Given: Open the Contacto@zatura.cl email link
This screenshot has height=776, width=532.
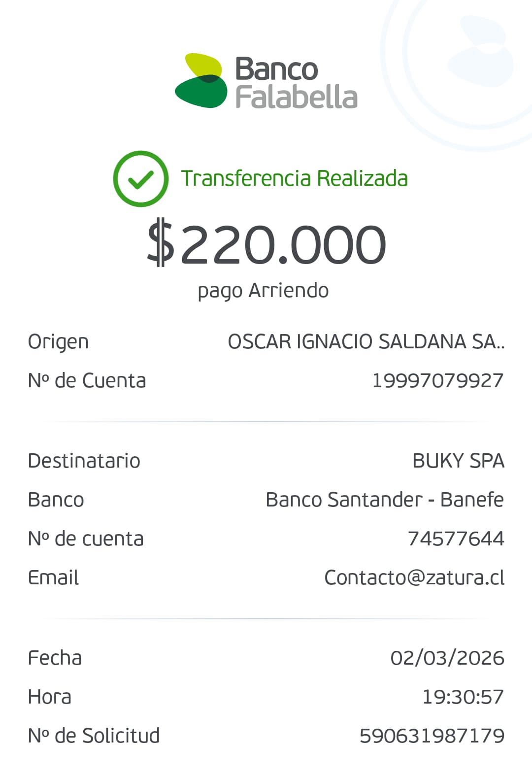Looking at the screenshot, I should click(x=414, y=578).
